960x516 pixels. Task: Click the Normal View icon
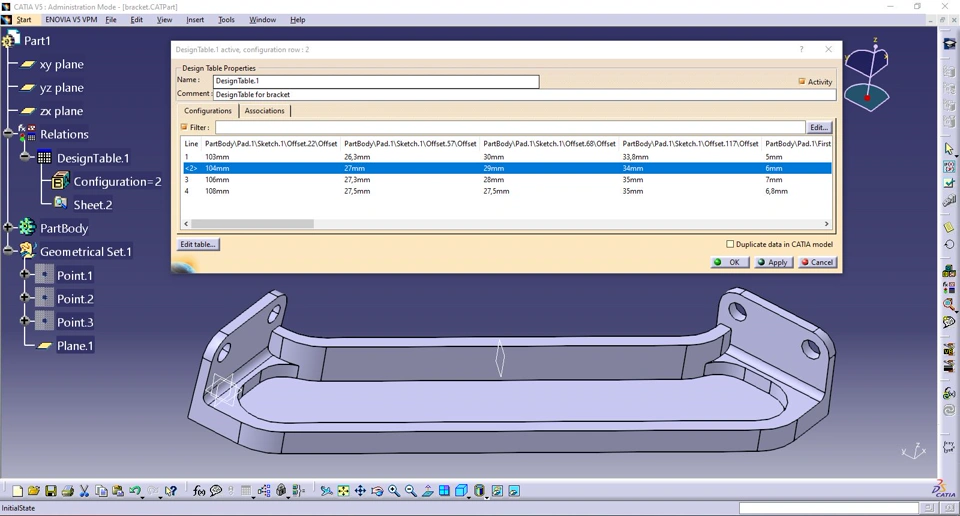coord(427,491)
